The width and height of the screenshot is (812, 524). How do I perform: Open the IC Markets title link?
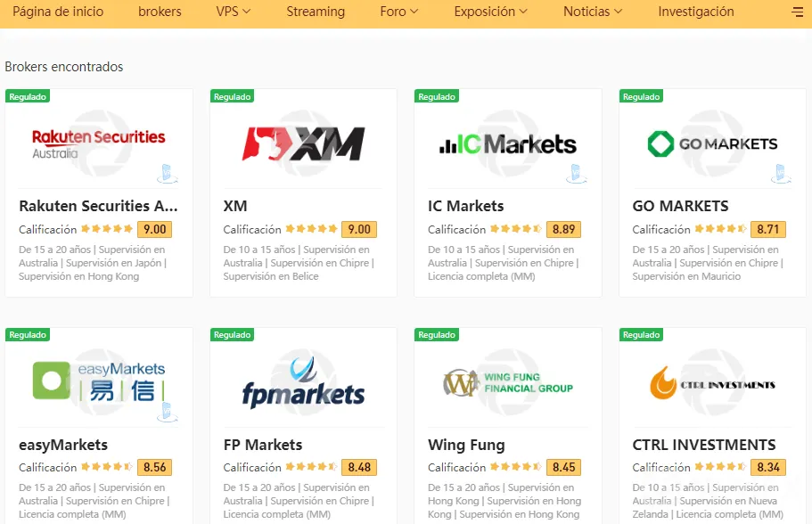pyautogui.click(x=465, y=206)
